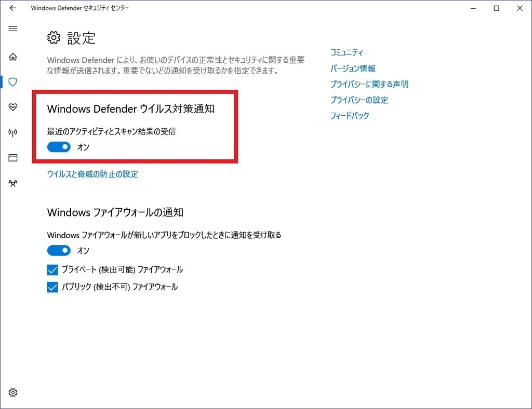Toggle Windows ファイアウォール notification switch
The image size is (532, 409).
[x=59, y=250]
